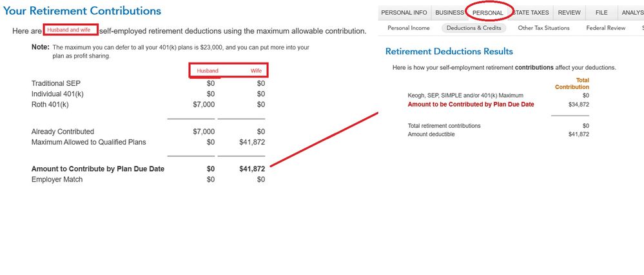Click the Personal Income sub-tab

(409, 28)
